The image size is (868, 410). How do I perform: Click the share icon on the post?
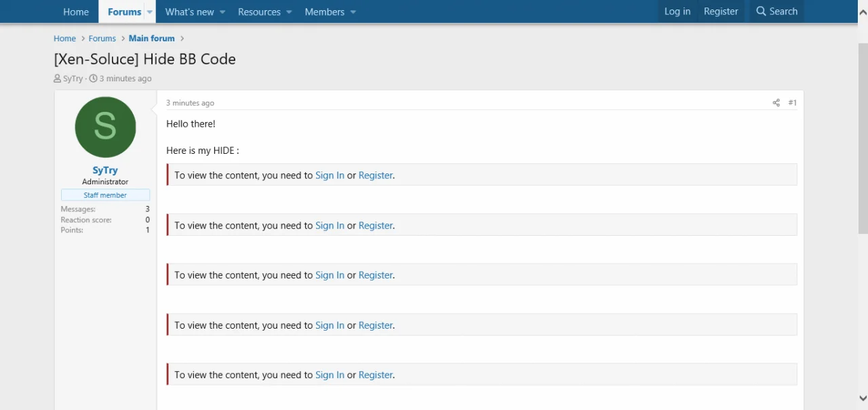pyautogui.click(x=776, y=103)
